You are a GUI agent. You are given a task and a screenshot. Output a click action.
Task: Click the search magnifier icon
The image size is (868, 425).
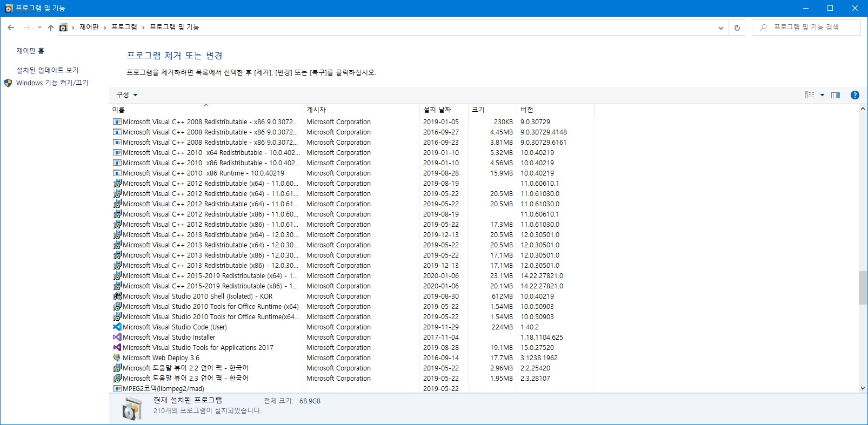pos(763,28)
